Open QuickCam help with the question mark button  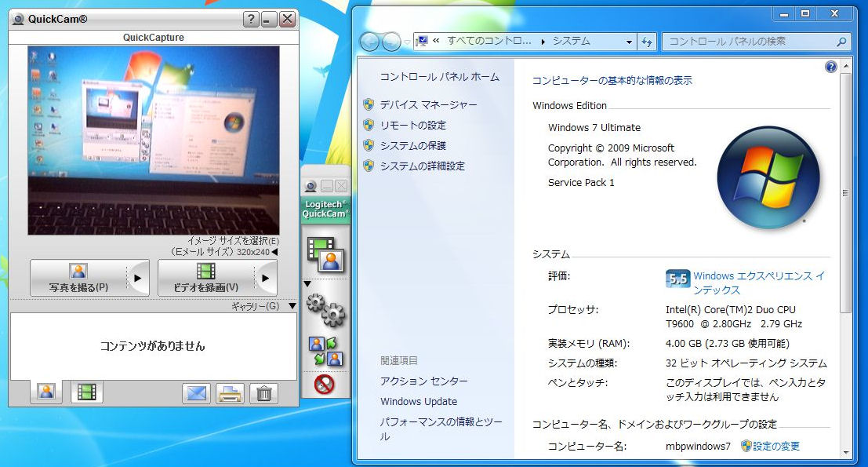(251, 20)
